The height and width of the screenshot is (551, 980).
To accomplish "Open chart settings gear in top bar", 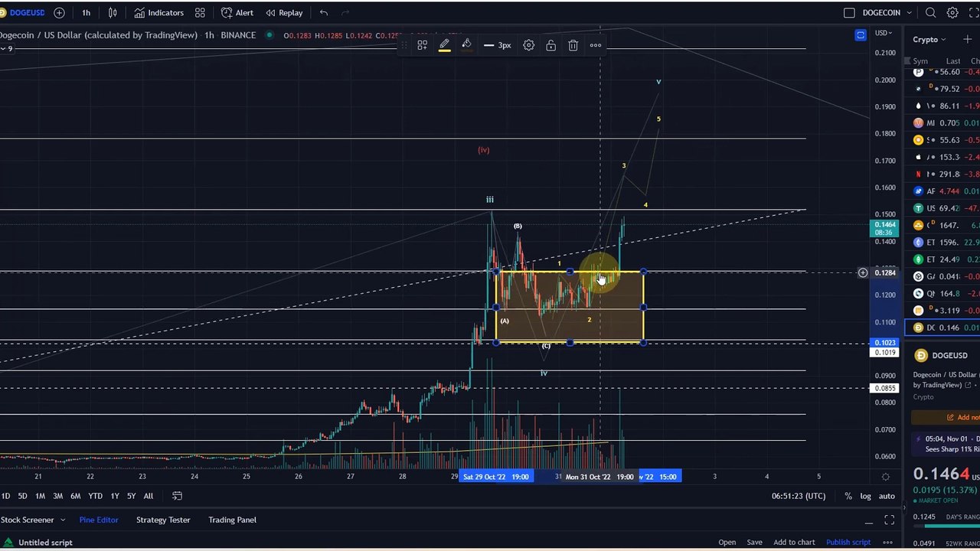I will [x=952, y=12].
